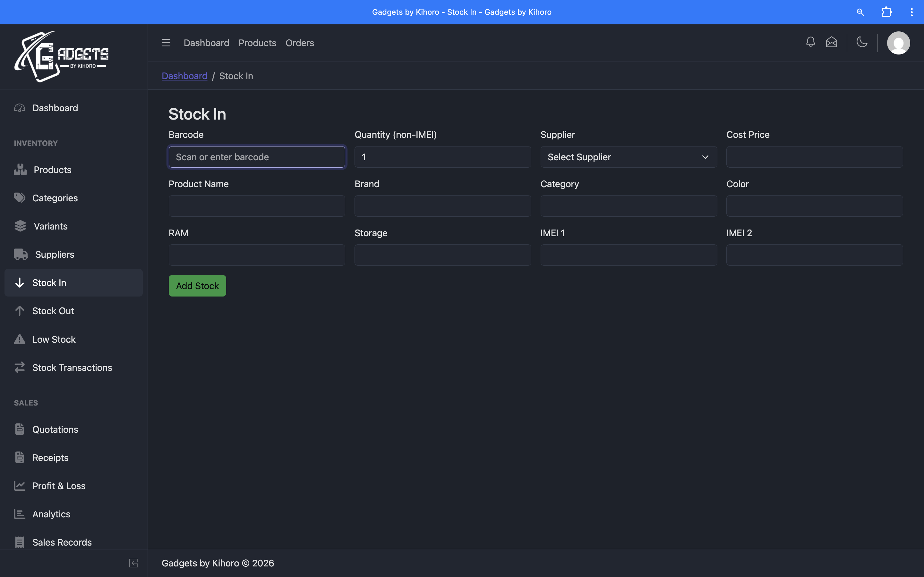Open Orders from the top navigation

(300, 43)
